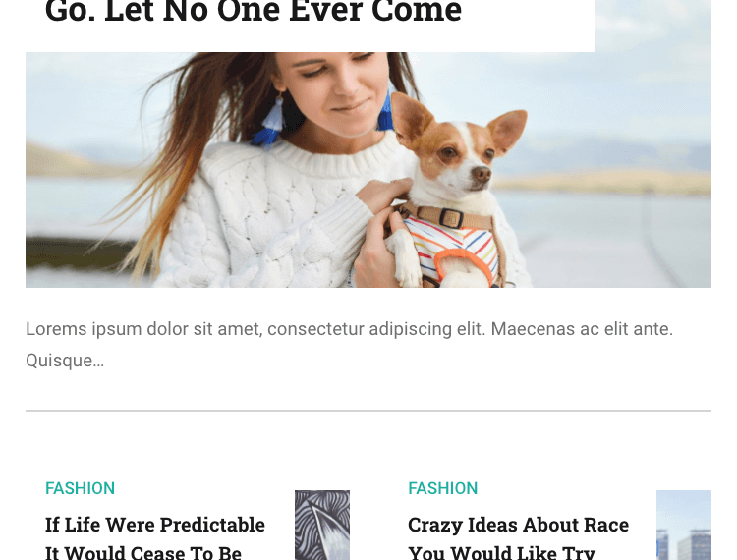Image resolution: width=737 pixels, height=560 pixels.
Task: Click the white knit sweater in the photo
Action: [x=263, y=216]
